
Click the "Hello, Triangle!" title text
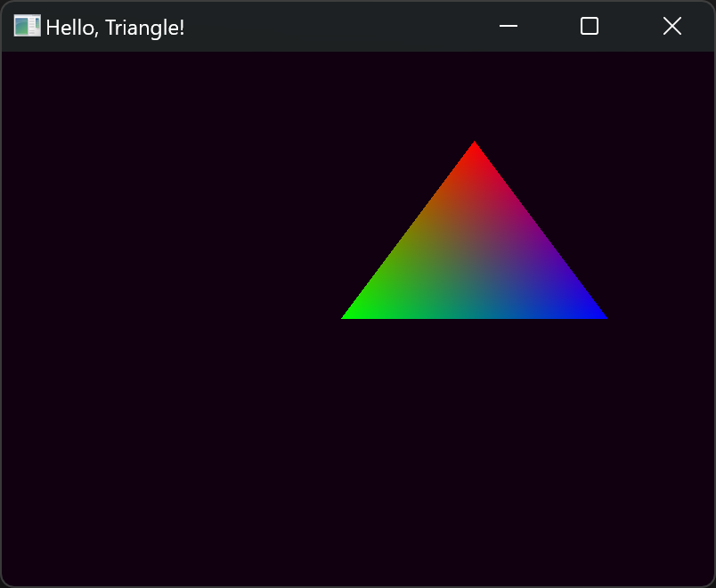[115, 28]
